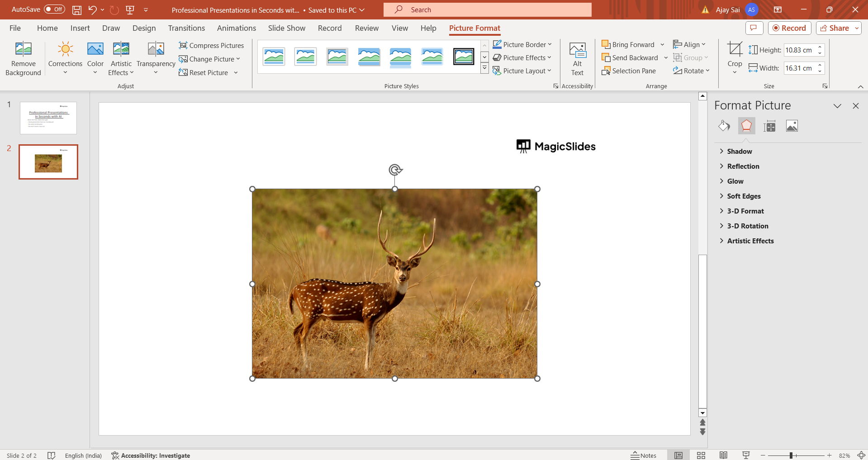Switch to Slide Sorter view in status bar
Screen dimensions: 868x460
pyautogui.click(x=701, y=455)
